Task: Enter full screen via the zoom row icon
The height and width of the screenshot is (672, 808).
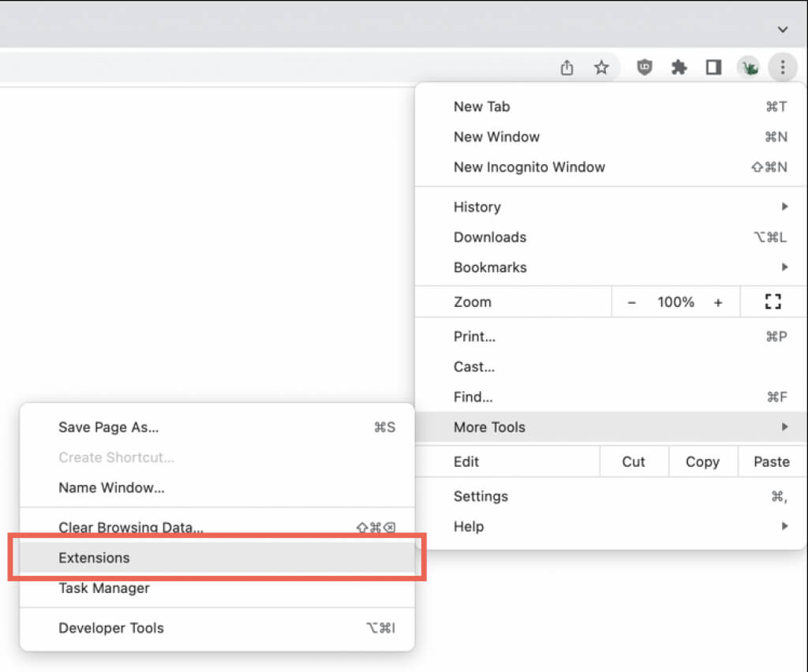Action: click(772, 301)
